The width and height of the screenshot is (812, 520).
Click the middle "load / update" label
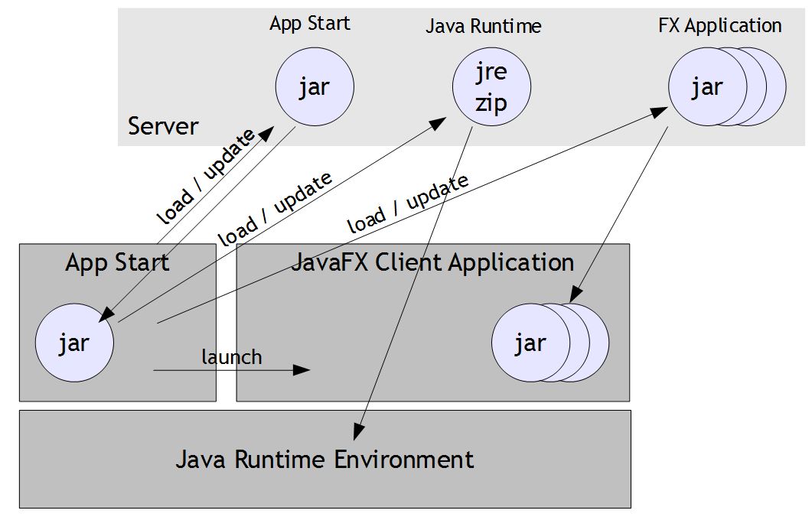pyautogui.click(x=275, y=209)
